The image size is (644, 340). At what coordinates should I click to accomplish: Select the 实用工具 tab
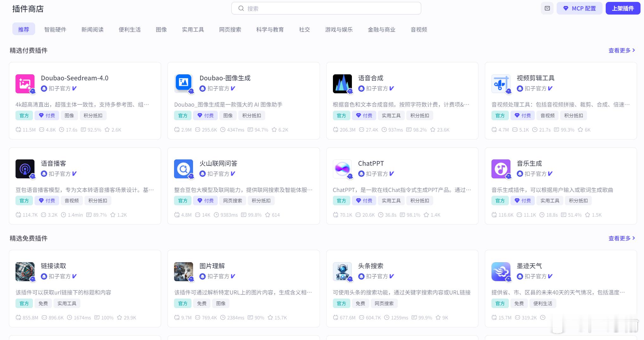[x=193, y=29]
